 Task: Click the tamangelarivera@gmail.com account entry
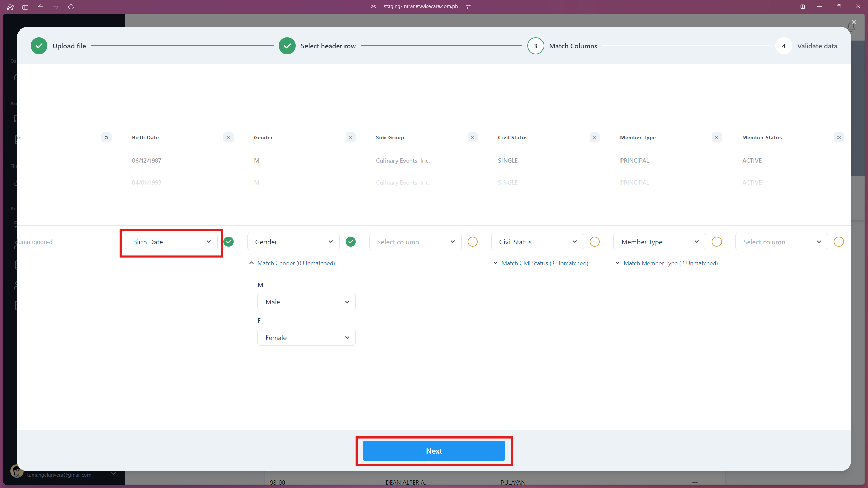coord(59,475)
